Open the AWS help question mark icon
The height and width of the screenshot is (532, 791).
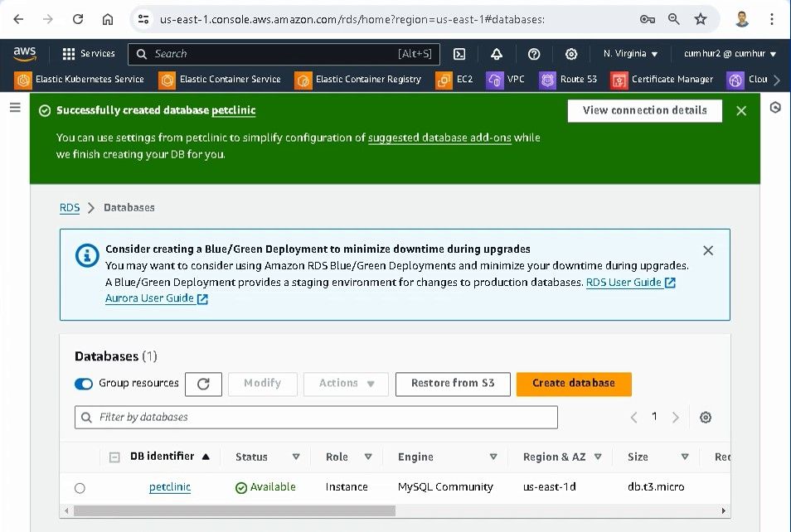click(534, 54)
